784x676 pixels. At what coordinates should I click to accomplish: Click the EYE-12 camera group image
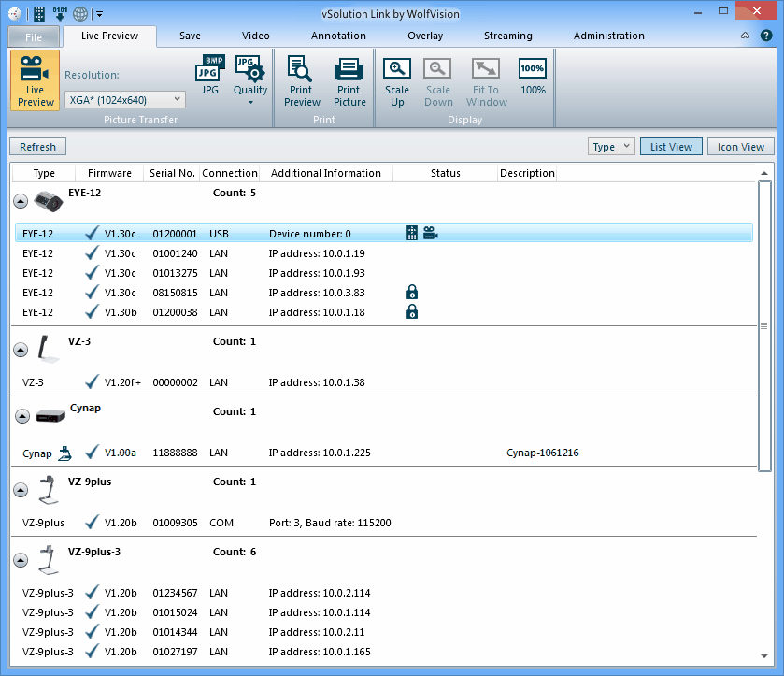tap(49, 201)
